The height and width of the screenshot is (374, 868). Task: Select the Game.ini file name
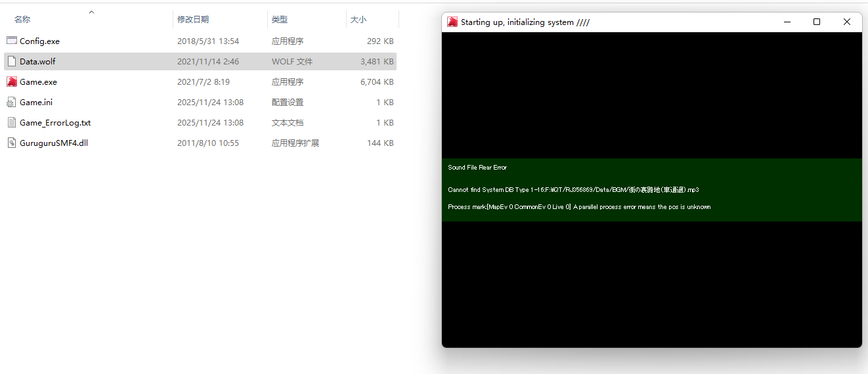(x=36, y=102)
